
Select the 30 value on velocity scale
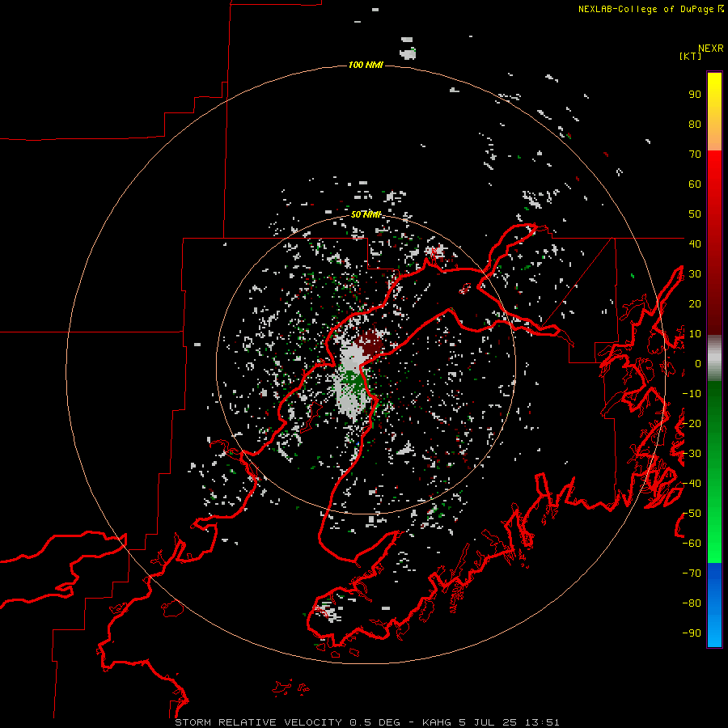click(x=695, y=274)
